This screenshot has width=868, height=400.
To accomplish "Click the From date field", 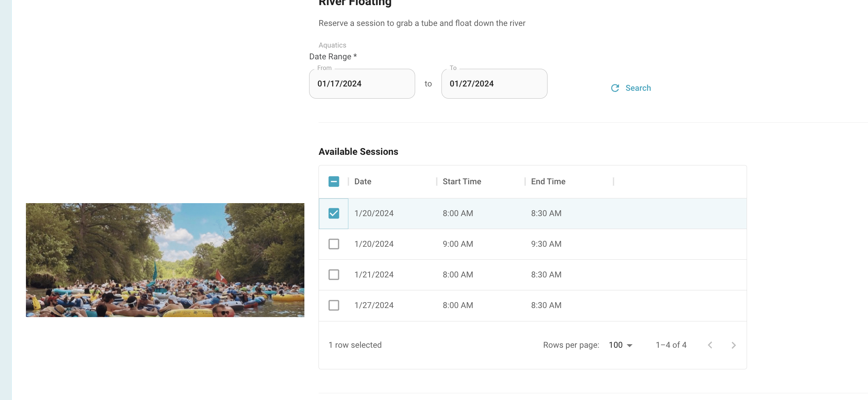I will tap(362, 84).
